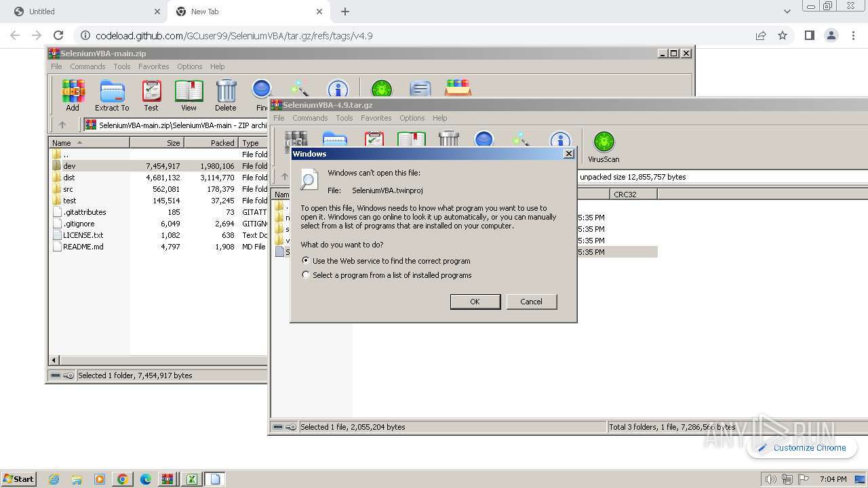Click Excel icon in the taskbar
The height and width of the screenshot is (488, 868).
pyautogui.click(x=192, y=479)
